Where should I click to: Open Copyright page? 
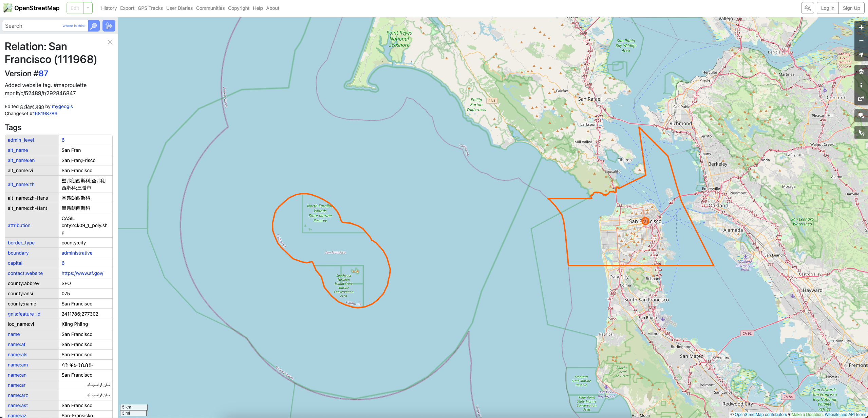coord(239,8)
